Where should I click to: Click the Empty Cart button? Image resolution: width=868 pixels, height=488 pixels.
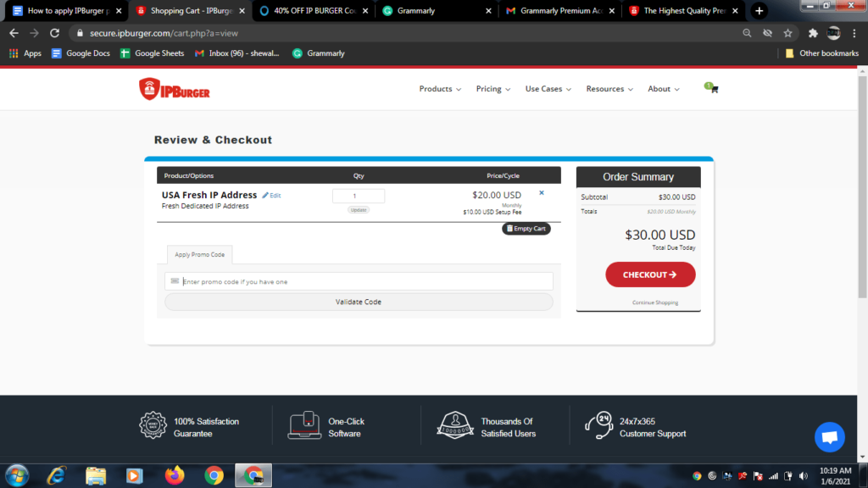pyautogui.click(x=526, y=229)
